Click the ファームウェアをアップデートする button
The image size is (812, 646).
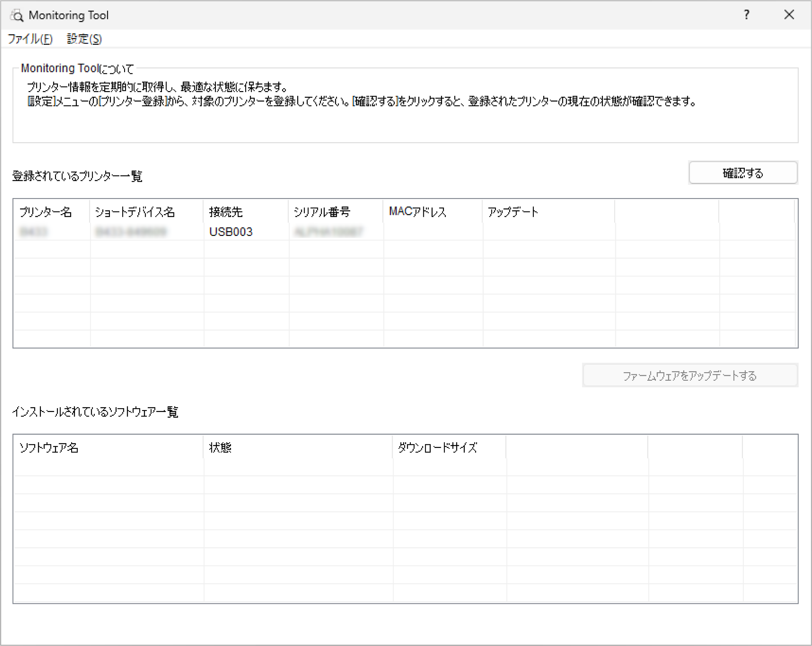click(690, 376)
